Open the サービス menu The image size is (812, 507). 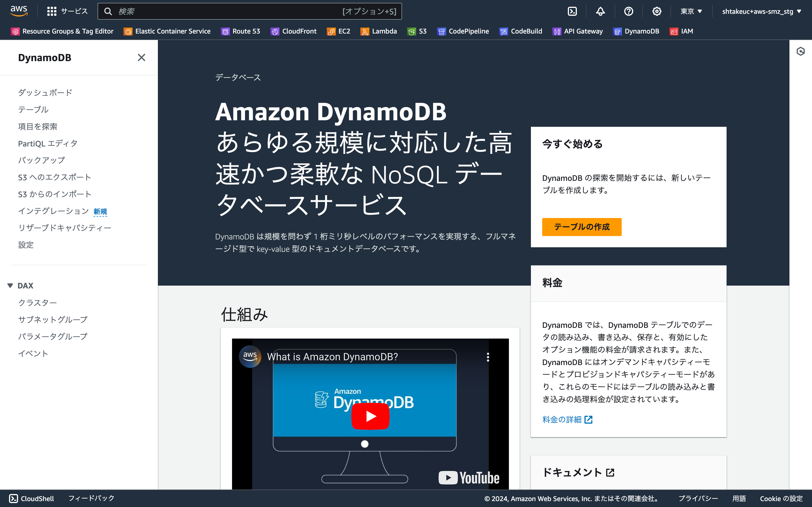[x=67, y=11]
